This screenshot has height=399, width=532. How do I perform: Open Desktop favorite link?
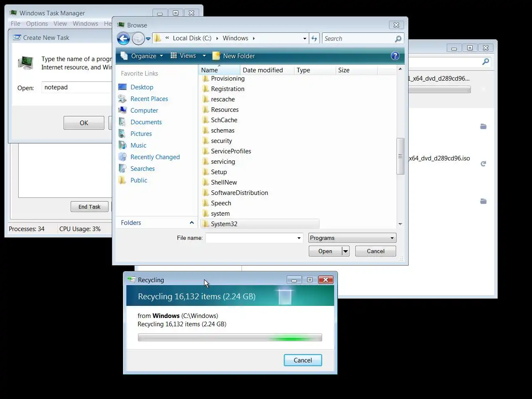[142, 87]
